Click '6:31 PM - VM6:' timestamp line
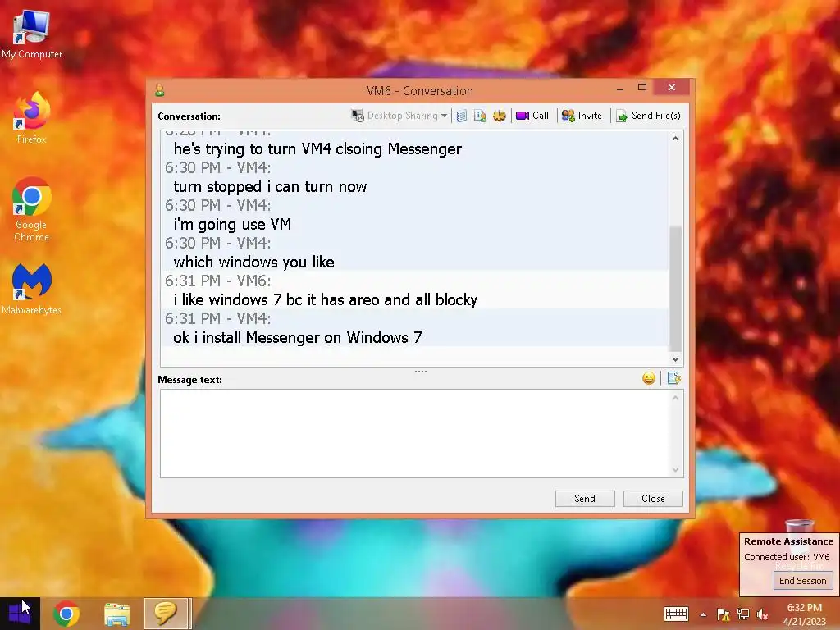Image resolution: width=840 pixels, height=630 pixels. coord(218,281)
